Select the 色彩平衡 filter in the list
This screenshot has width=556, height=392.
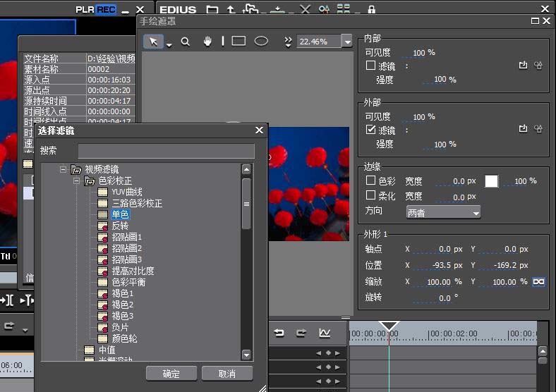click(x=128, y=282)
